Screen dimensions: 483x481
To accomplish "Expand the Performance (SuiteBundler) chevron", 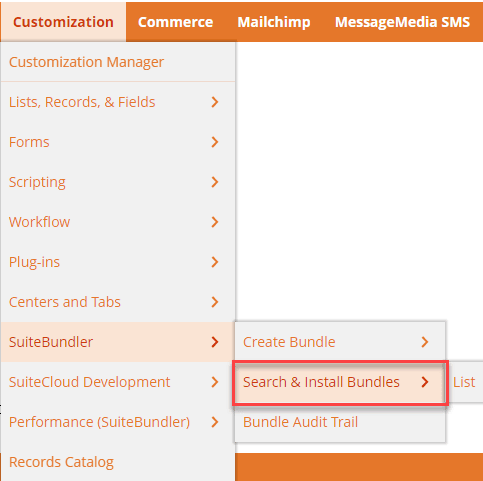I will (x=215, y=422).
